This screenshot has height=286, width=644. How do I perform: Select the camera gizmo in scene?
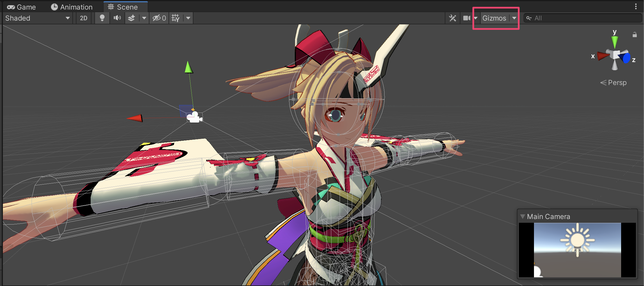[194, 117]
